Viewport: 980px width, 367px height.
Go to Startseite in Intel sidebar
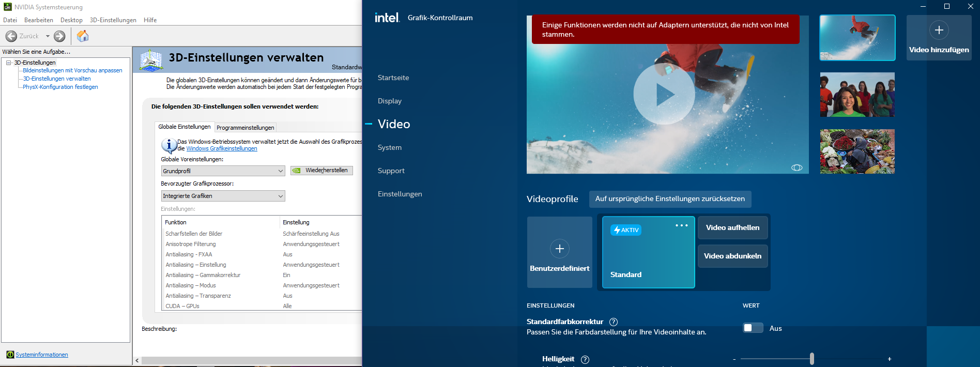(393, 78)
